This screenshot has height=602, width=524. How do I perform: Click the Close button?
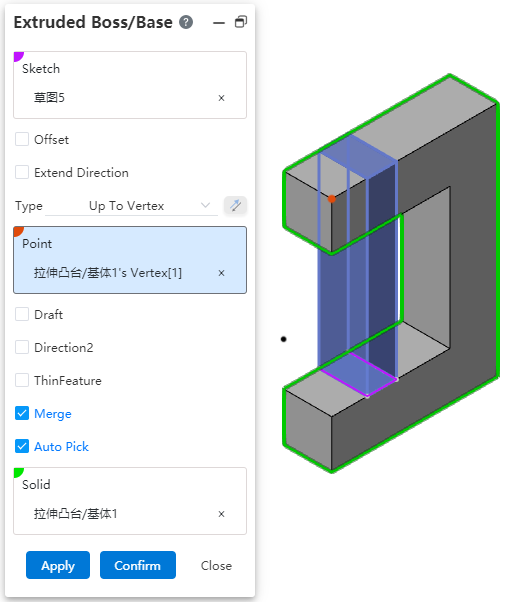point(216,566)
